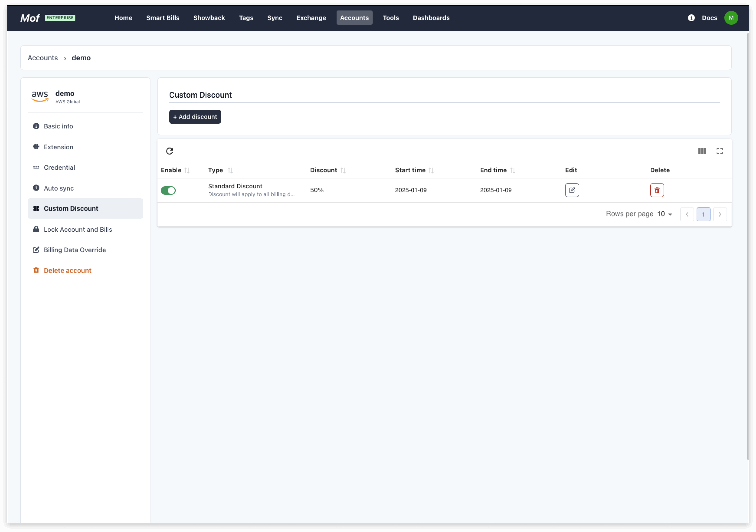Open Lock Account and Bills section
Viewport: 756px width, 532px height.
click(x=85, y=229)
